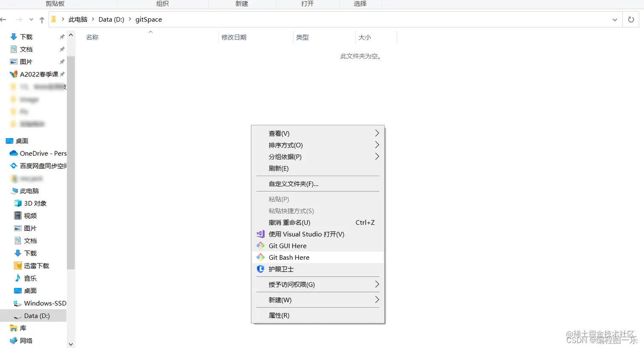
Task: Open the 网络 network icon
Action: point(14,341)
